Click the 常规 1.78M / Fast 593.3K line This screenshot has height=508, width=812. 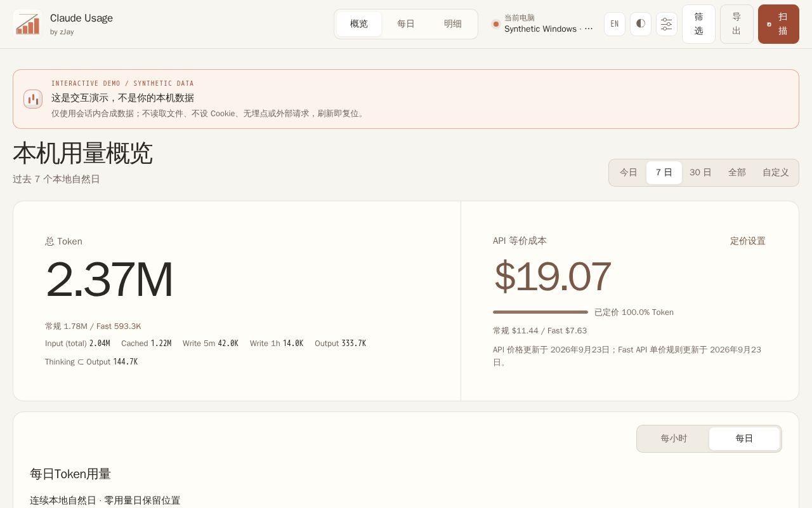[93, 326]
